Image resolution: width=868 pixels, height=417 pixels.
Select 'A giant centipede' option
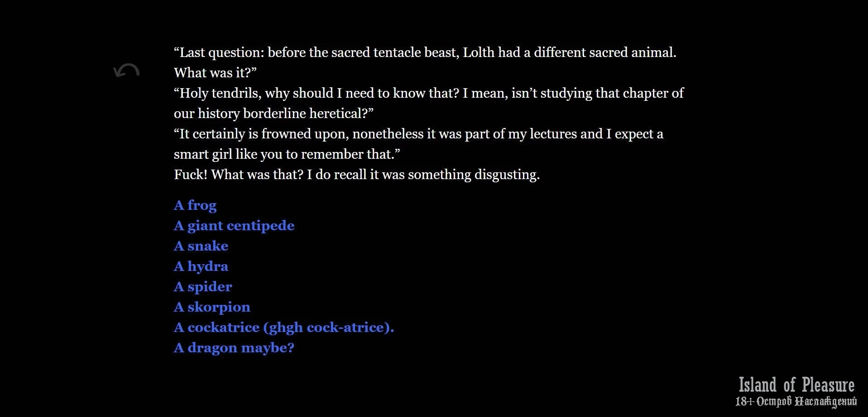(x=234, y=226)
